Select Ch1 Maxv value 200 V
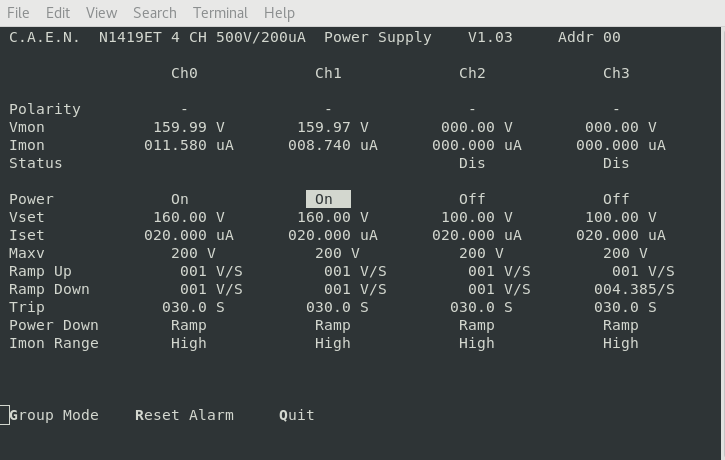The image size is (725, 460). [x=337, y=253]
